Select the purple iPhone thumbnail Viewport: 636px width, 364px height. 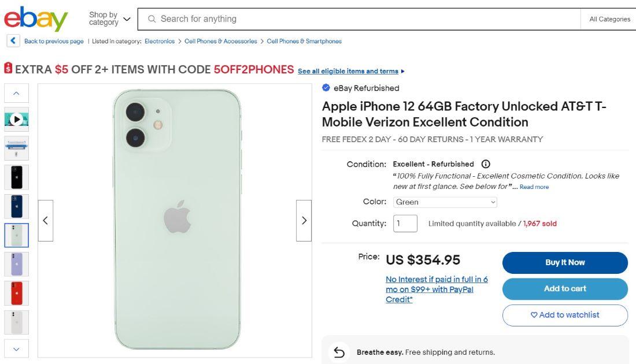coord(17,264)
